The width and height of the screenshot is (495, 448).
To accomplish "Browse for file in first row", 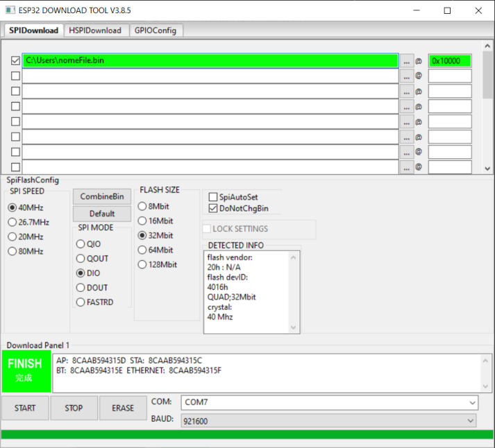I will [x=407, y=61].
